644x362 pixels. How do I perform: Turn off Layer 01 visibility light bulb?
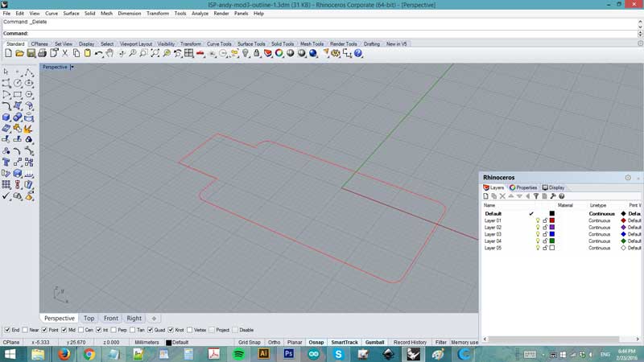[538, 220]
